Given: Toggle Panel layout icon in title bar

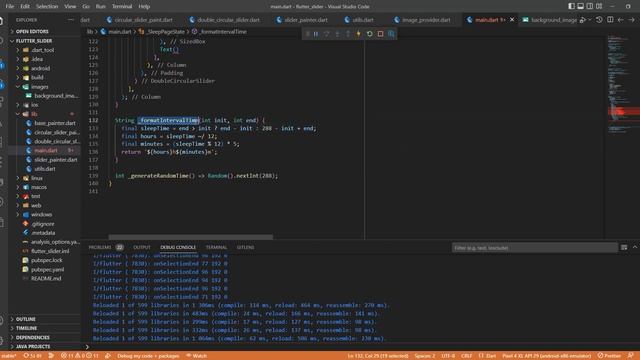Looking at the screenshot, I should pyautogui.click(x=580, y=6).
